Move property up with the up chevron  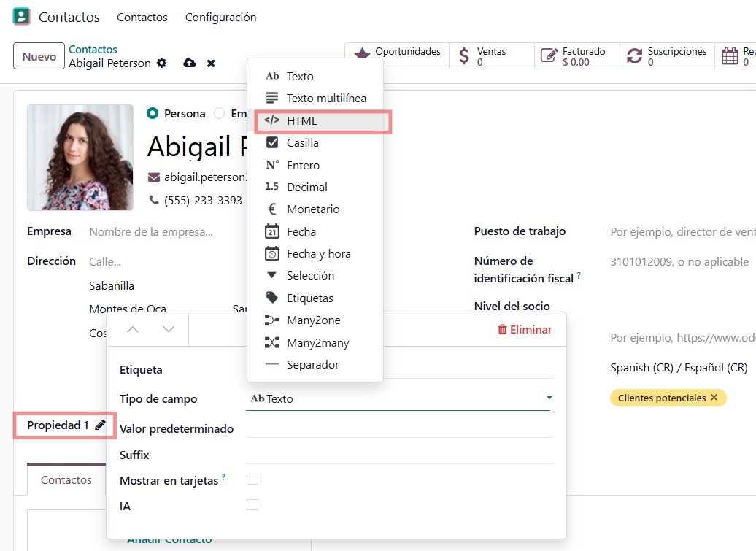tap(133, 329)
